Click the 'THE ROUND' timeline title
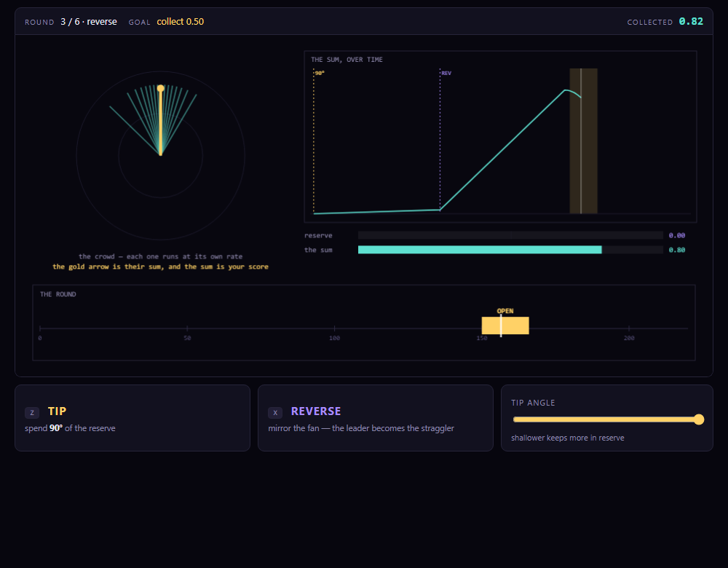This screenshot has height=568, width=728. [x=58, y=294]
